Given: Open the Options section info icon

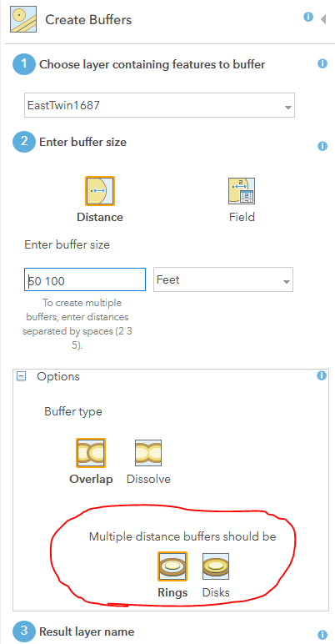Looking at the screenshot, I should tap(322, 375).
